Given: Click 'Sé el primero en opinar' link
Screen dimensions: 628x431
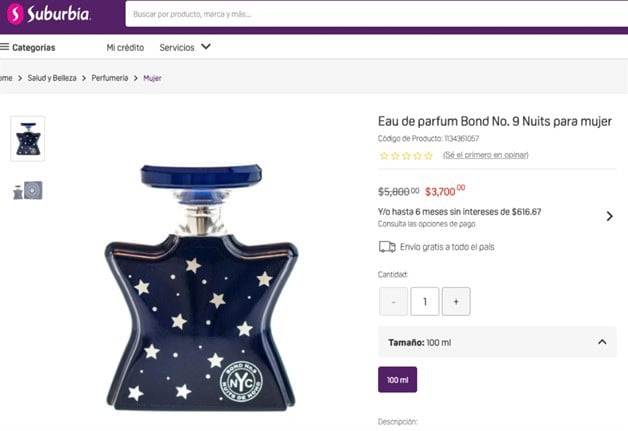Looking at the screenshot, I should click(x=485, y=155).
